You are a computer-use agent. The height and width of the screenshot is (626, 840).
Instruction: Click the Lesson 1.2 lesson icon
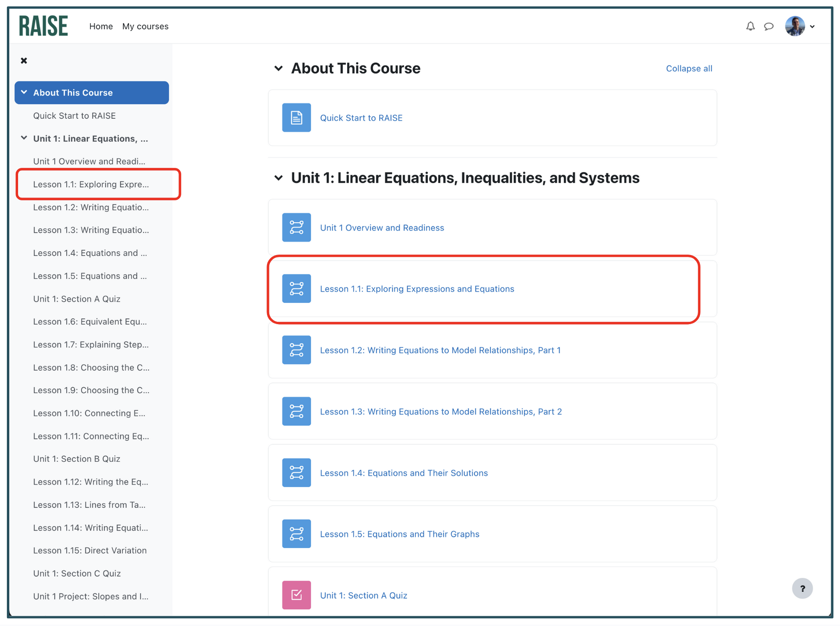[296, 350]
